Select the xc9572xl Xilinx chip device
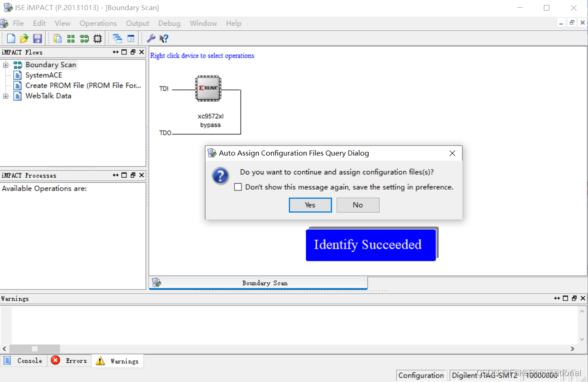The image size is (588, 382). pos(208,88)
